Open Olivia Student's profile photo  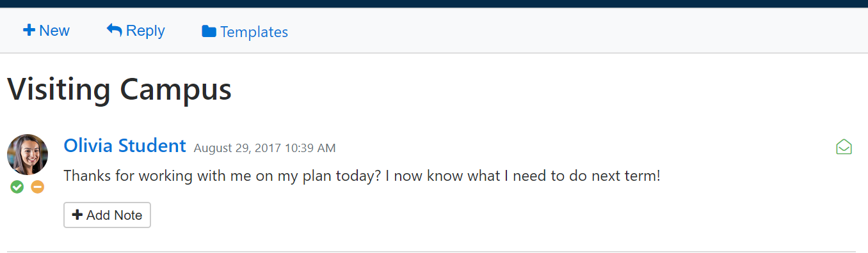(x=28, y=155)
